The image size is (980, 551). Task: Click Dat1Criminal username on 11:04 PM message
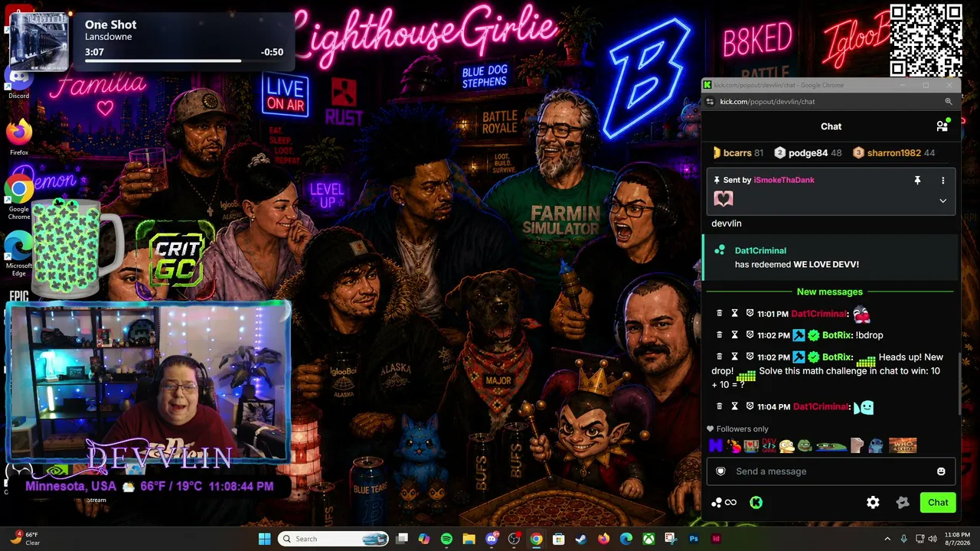tap(821, 407)
